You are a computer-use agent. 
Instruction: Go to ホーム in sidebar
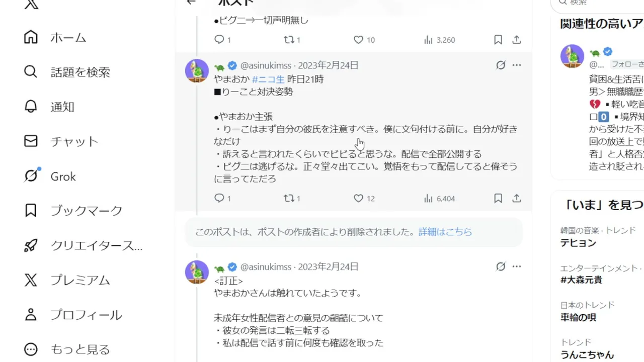[x=68, y=38]
